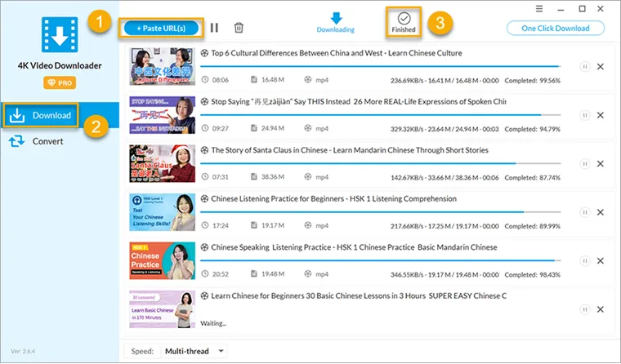This screenshot has height=364, width=621.
Task: Click the 4K Video Downloader logo
Action: [60, 35]
